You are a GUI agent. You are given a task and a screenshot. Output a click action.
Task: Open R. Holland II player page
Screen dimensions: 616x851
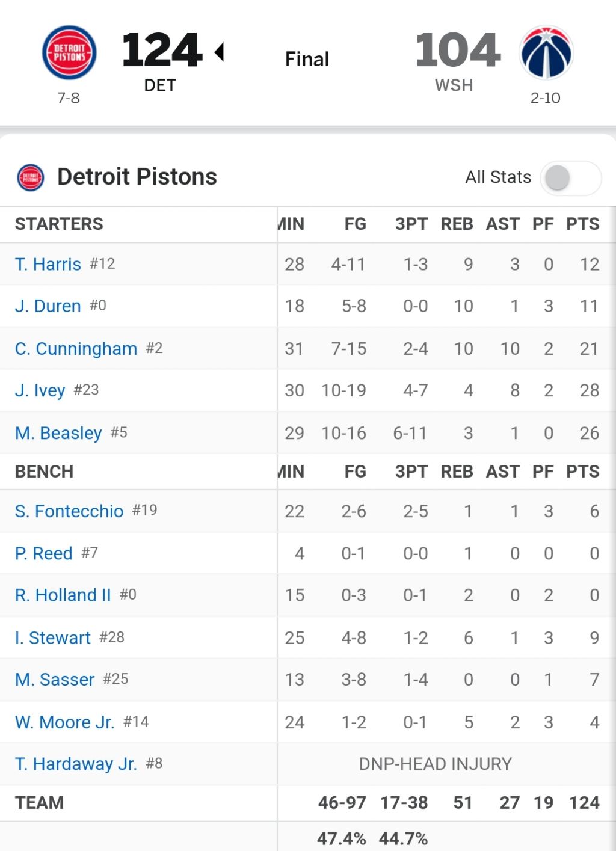point(63,595)
